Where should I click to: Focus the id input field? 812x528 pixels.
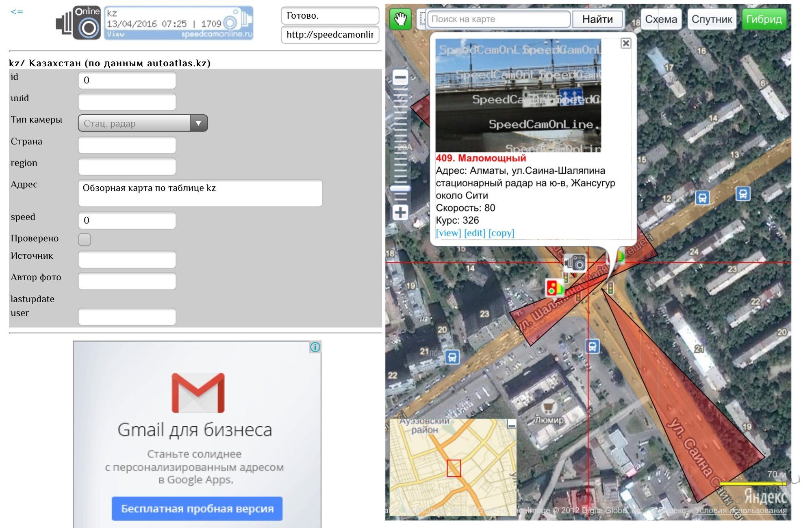click(x=127, y=80)
